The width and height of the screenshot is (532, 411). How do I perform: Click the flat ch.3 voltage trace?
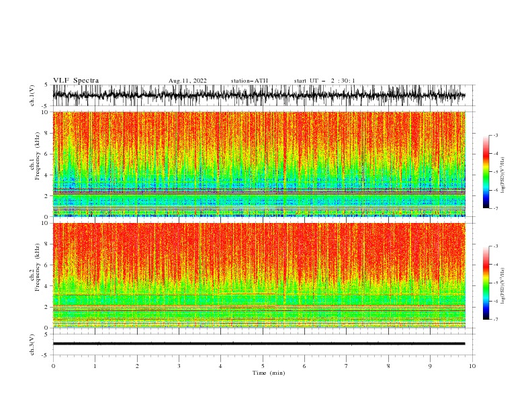pos(259,344)
